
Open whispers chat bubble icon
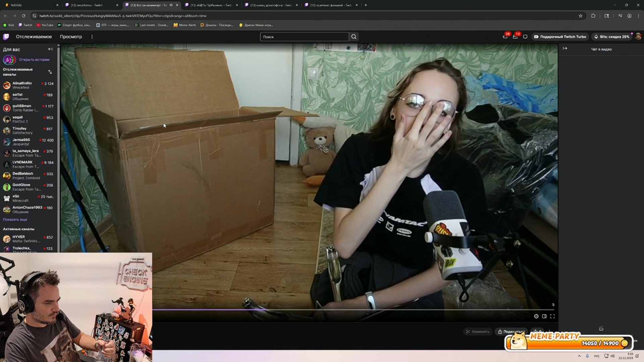pos(525,37)
